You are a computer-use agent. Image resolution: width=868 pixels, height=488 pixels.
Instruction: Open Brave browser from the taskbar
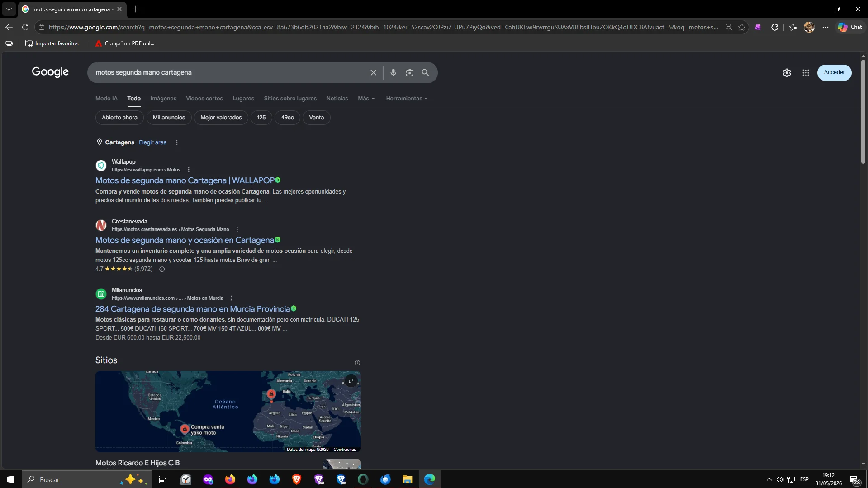[x=297, y=479]
